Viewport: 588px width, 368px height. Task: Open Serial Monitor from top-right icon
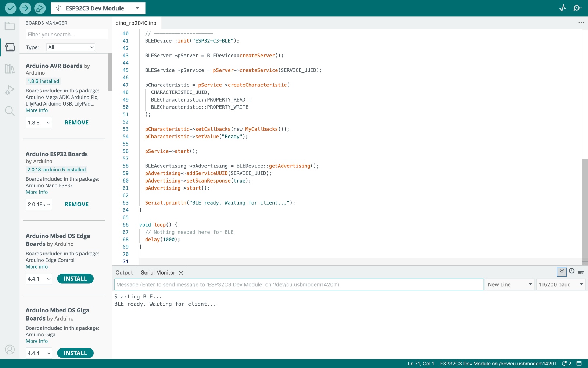(x=577, y=8)
